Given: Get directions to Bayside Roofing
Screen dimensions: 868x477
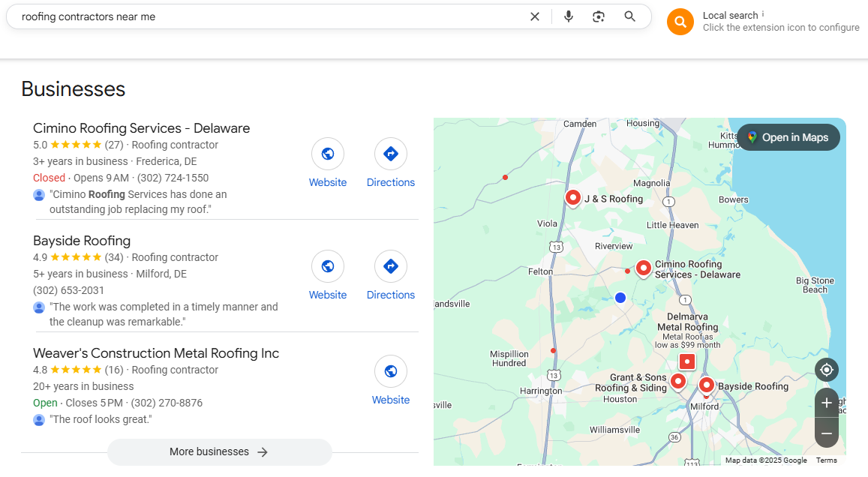Looking at the screenshot, I should [x=391, y=267].
